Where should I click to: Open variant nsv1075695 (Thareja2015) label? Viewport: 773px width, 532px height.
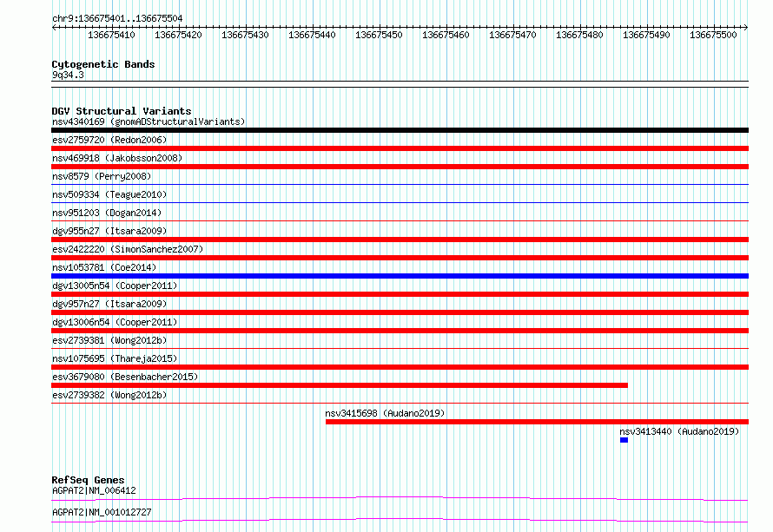[x=115, y=358]
